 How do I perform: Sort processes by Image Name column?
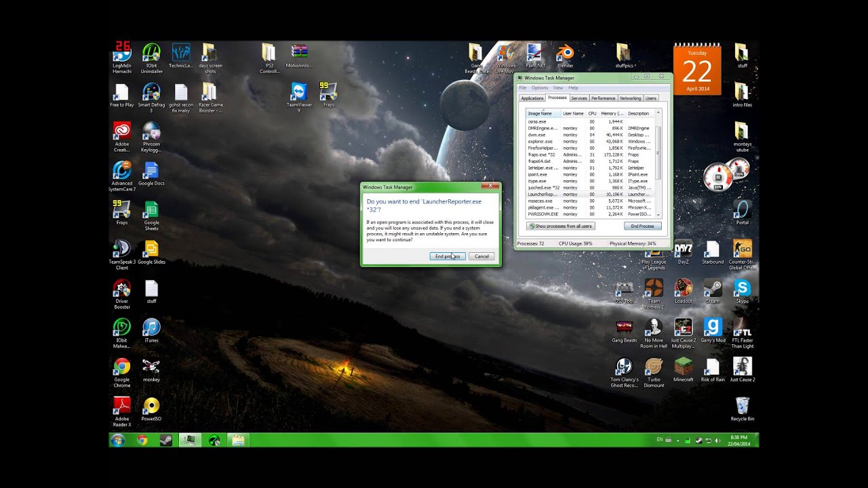[x=543, y=113]
